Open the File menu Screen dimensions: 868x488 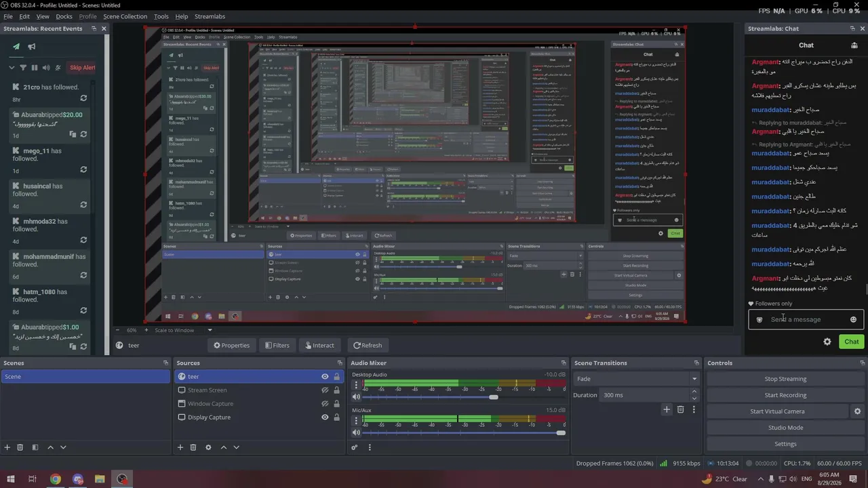click(x=8, y=16)
